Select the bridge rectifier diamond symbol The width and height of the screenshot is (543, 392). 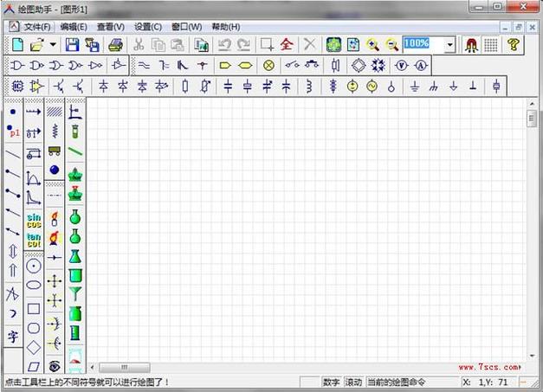[x=359, y=65]
